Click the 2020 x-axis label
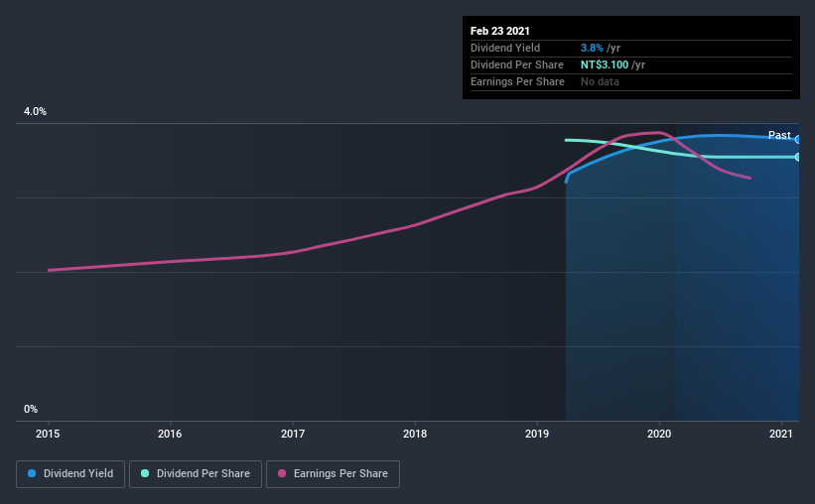The height and width of the screenshot is (504, 815). tap(659, 434)
